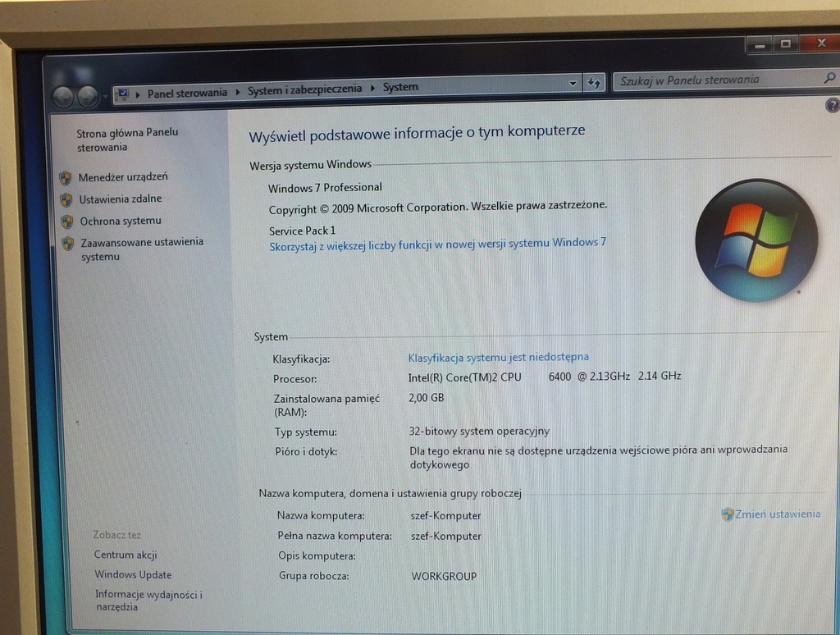Click 32-bitowy system operacyjny text
This screenshot has height=635, width=840.
(x=479, y=431)
